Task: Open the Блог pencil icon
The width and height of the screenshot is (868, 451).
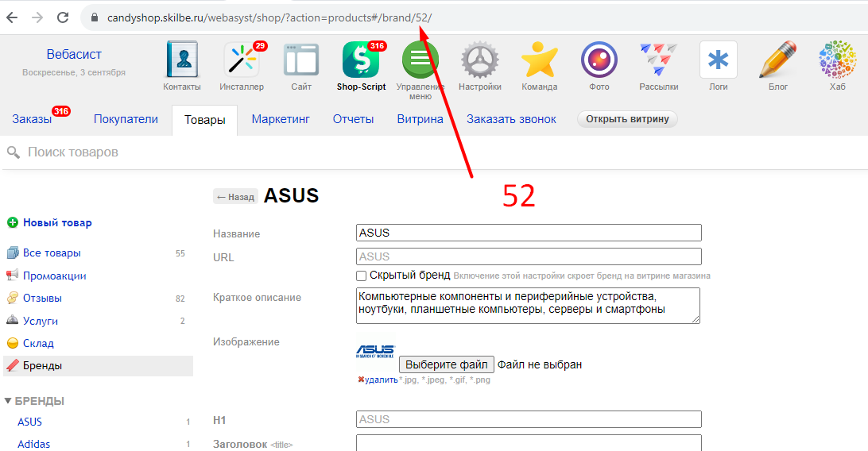Action: click(x=778, y=61)
